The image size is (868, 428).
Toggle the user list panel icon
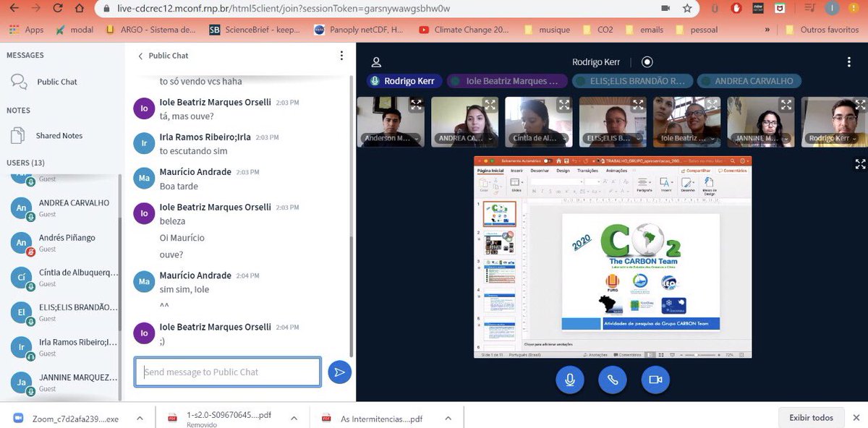click(x=376, y=62)
